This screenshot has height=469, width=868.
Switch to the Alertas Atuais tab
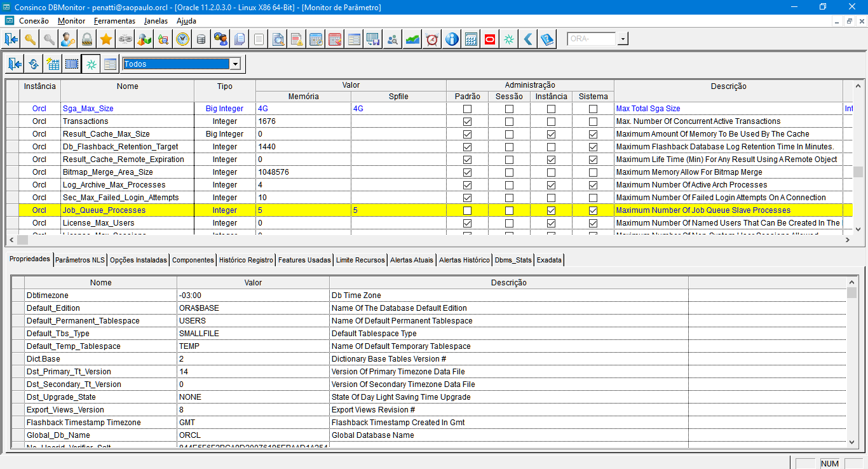tap(412, 260)
